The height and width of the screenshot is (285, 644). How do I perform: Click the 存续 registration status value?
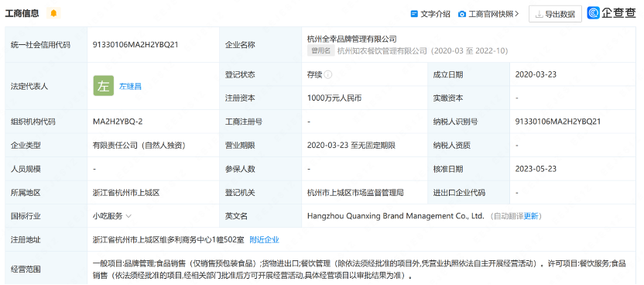314,75
